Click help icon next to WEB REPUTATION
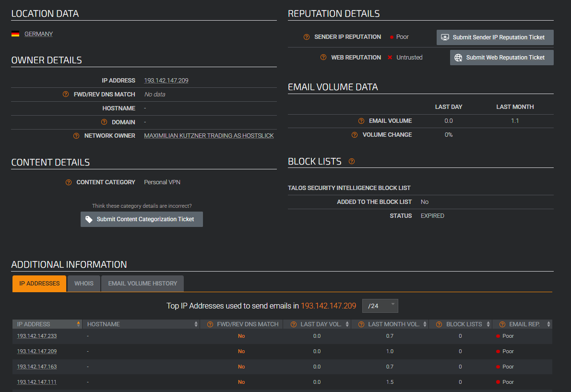Screen dimensions: 571x392 [x=323, y=58]
